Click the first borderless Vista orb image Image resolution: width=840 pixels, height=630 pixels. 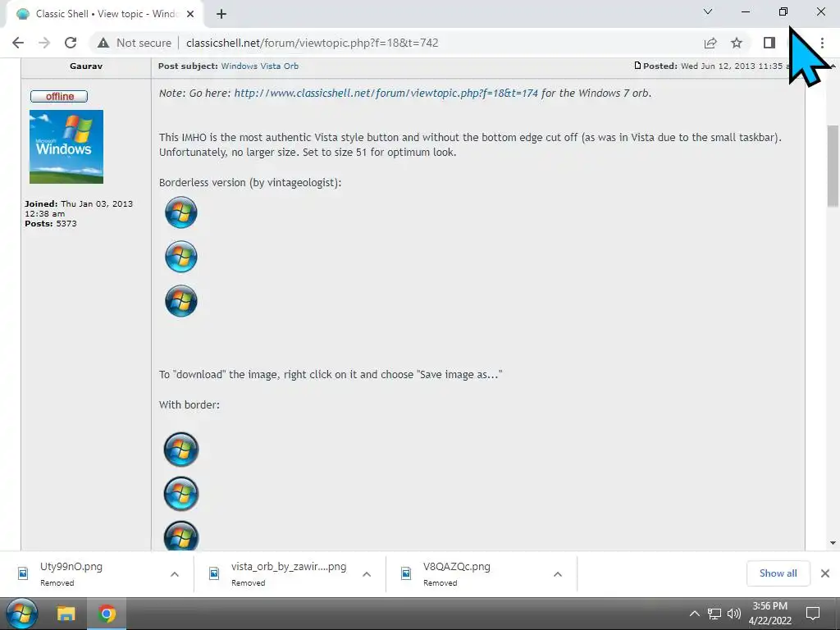pos(181,212)
